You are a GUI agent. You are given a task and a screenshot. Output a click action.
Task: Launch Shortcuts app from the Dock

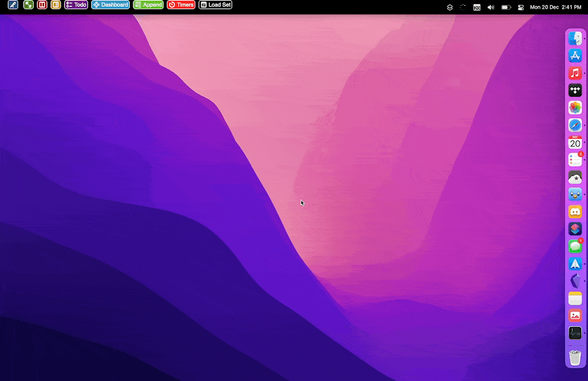click(x=575, y=229)
